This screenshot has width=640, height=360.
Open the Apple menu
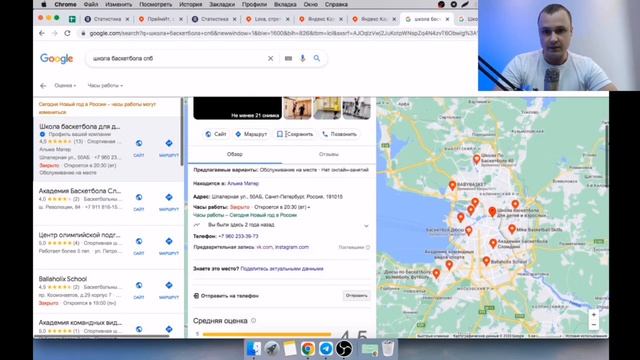click(44, 4)
